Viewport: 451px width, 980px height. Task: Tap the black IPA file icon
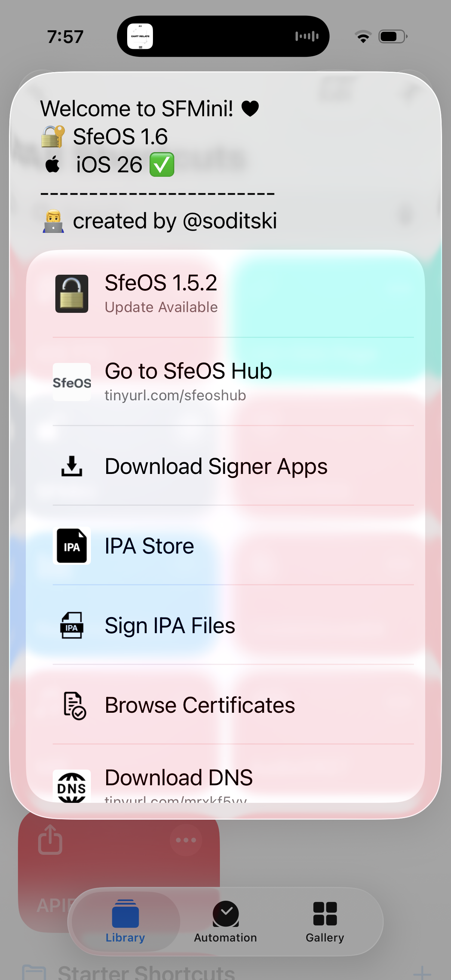[x=71, y=546]
